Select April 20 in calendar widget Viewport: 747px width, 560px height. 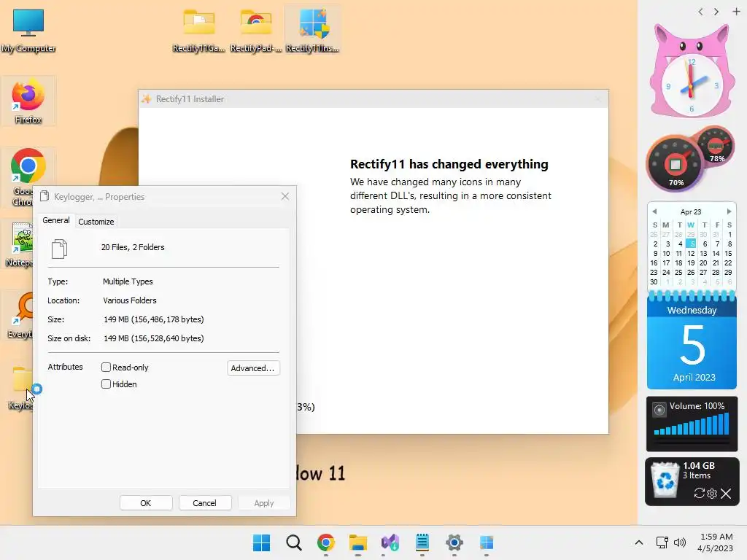[703, 262]
